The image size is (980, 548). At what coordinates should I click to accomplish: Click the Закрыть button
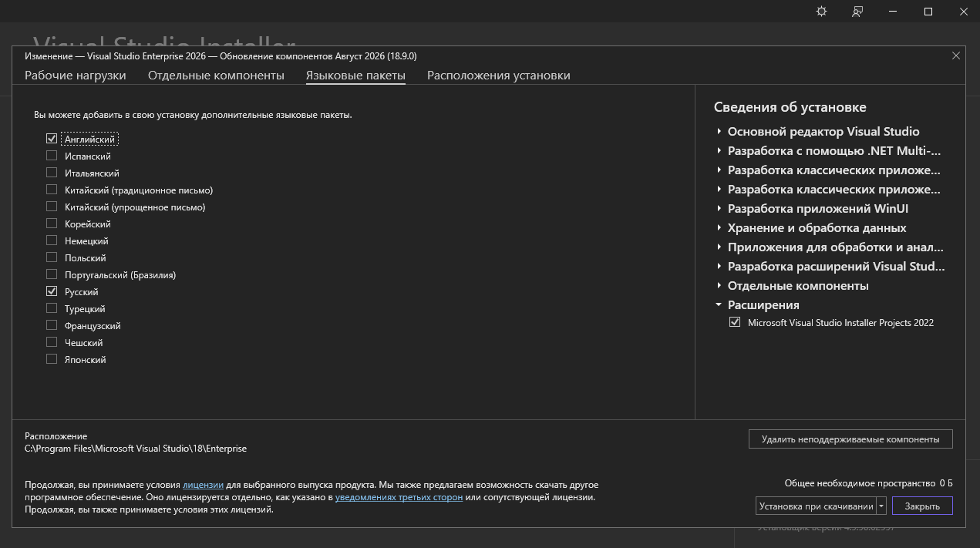pos(922,506)
